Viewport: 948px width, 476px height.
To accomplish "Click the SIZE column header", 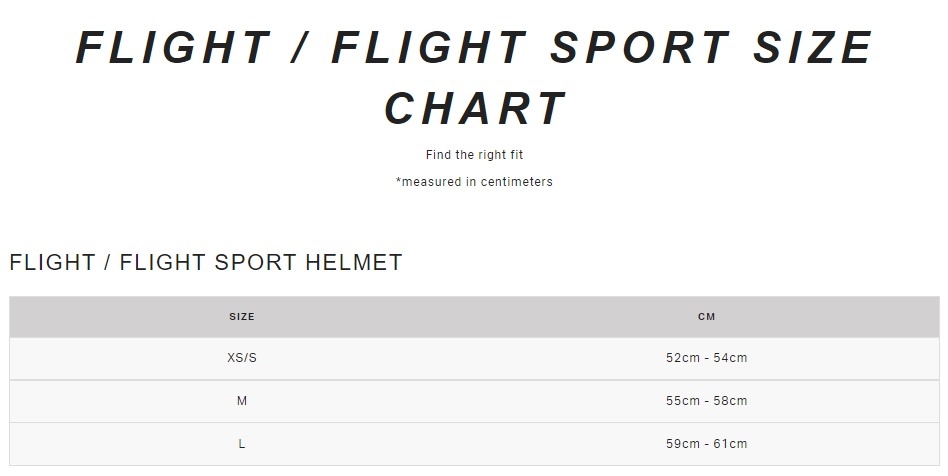I will coord(242,317).
